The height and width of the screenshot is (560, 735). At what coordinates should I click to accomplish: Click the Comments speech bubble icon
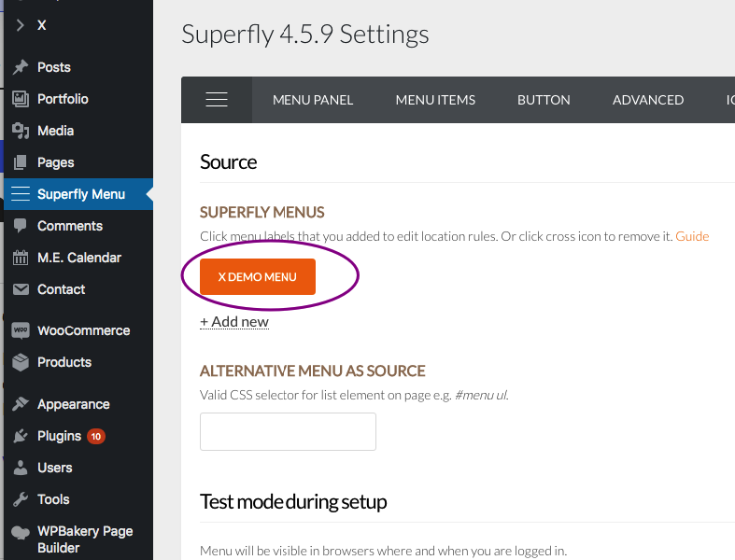[x=21, y=226]
